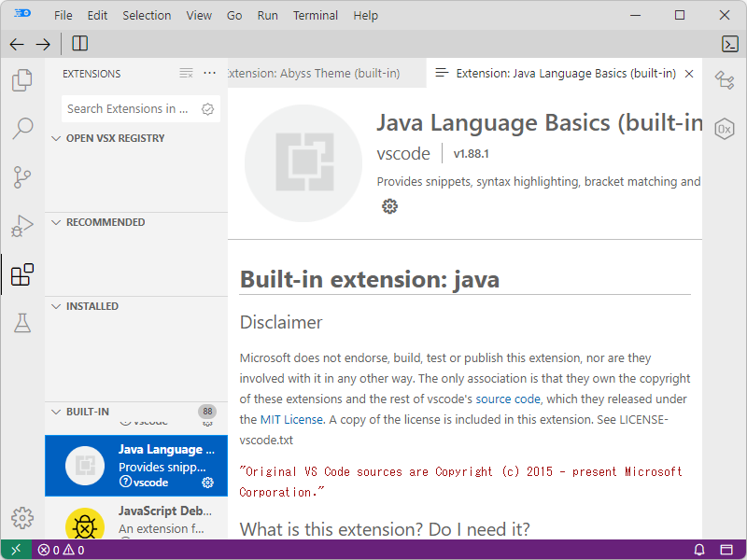Click the vscode publisher name in header

tap(403, 153)
